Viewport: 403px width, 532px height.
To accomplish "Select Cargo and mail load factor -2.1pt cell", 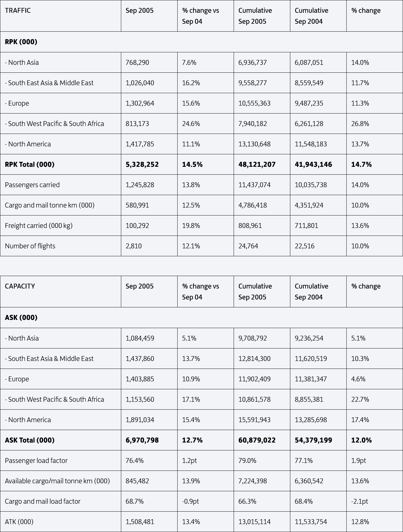I will (360, 501).
